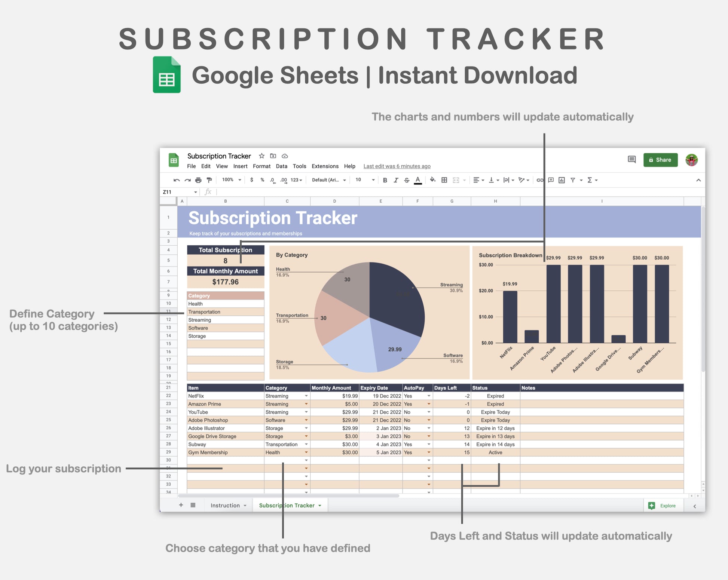Click the green Share button
The image size is (728, 580).
(660, 160)
